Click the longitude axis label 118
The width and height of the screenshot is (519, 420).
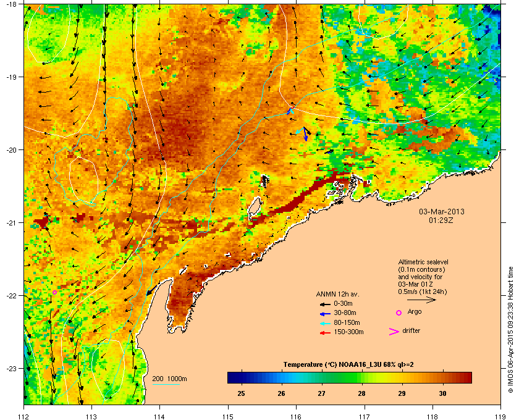click(432, 416)
